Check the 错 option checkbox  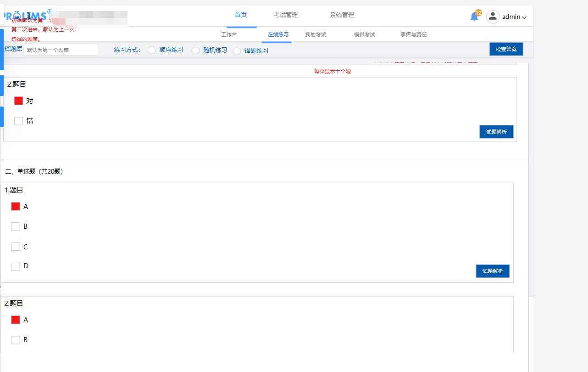click(18, 121)
